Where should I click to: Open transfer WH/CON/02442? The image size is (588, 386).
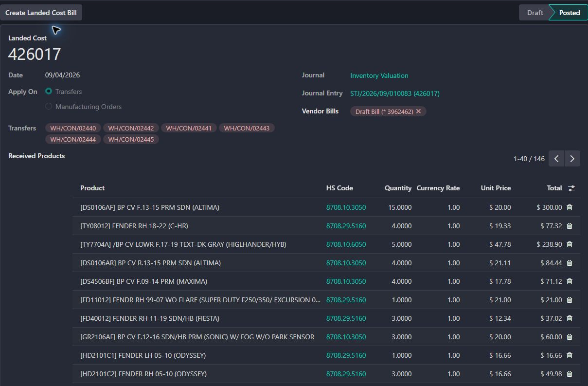131,128
